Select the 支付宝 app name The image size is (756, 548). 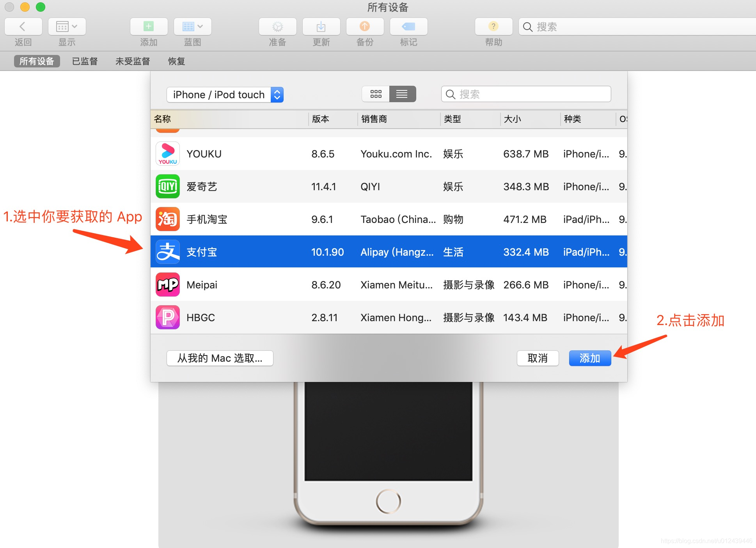202,252
